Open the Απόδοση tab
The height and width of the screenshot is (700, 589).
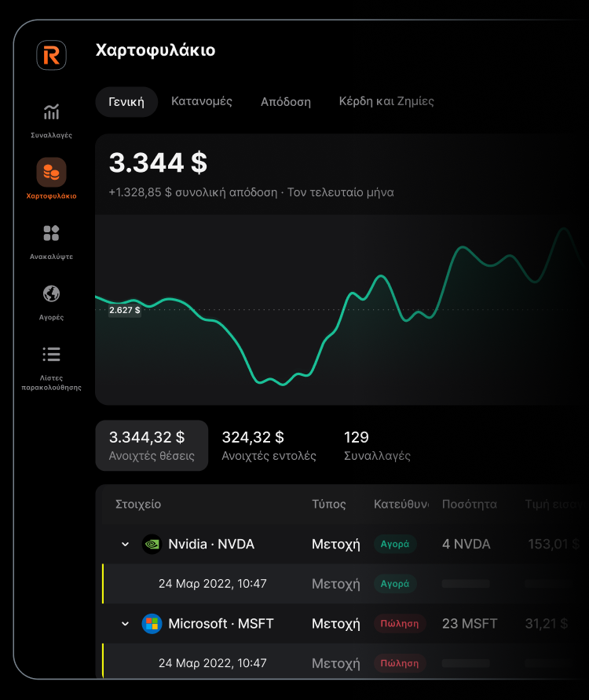coord(286,102)
